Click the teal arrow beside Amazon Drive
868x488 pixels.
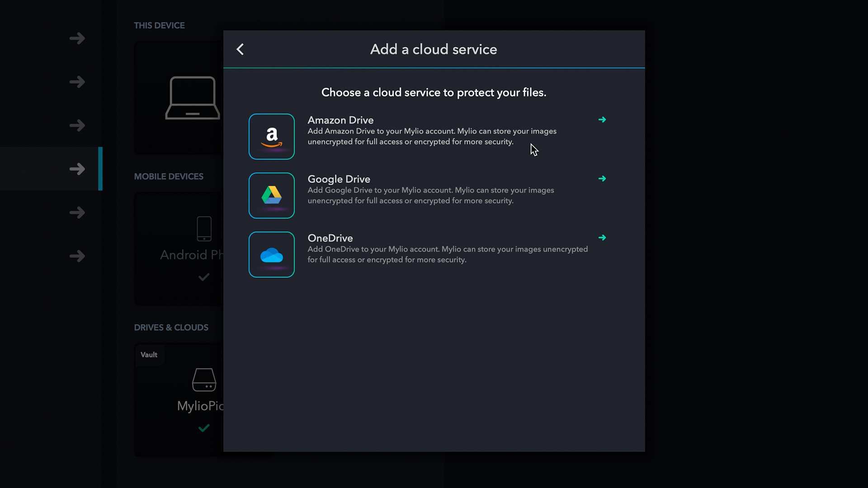tap(602, 120)
